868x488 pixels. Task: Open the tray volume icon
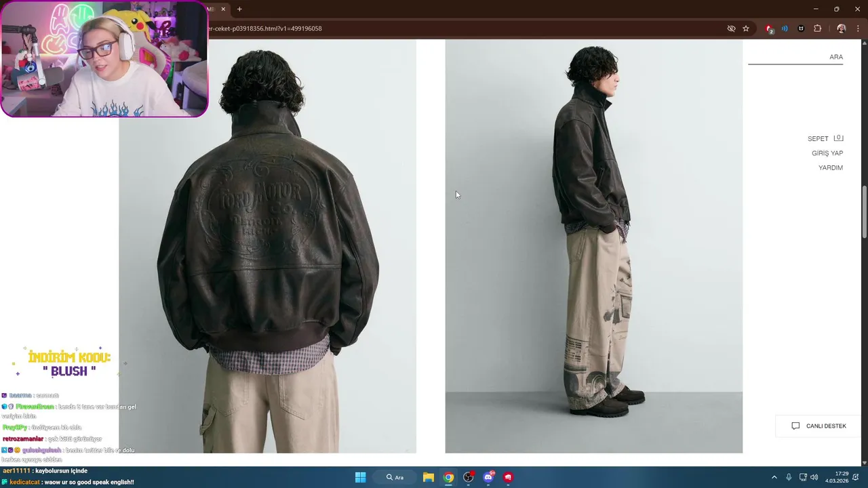(x=814, y=477)
